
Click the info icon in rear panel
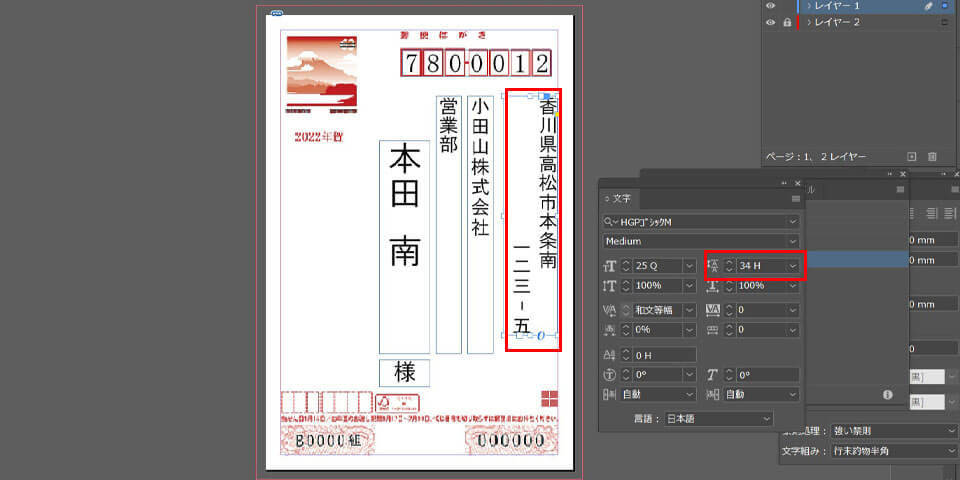point(887,395)
